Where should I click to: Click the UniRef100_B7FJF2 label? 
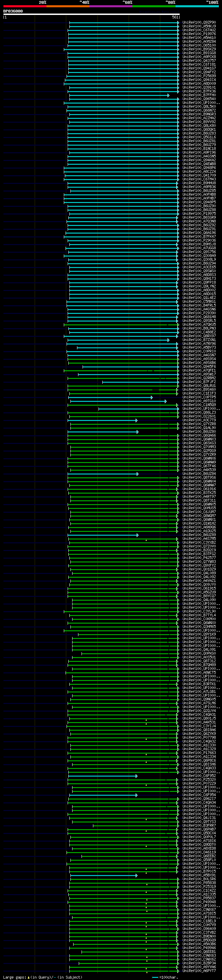tap(199, 382)
